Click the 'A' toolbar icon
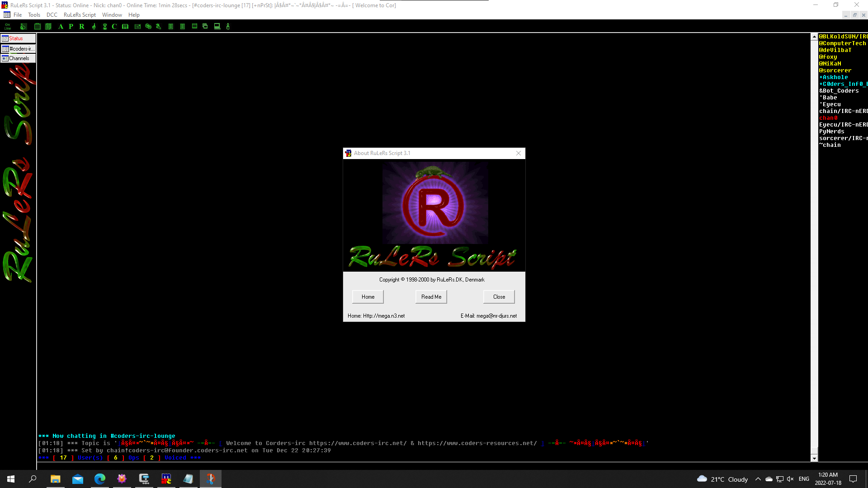The width and height of the screenshot is (868, 488). tap(61, 26)
